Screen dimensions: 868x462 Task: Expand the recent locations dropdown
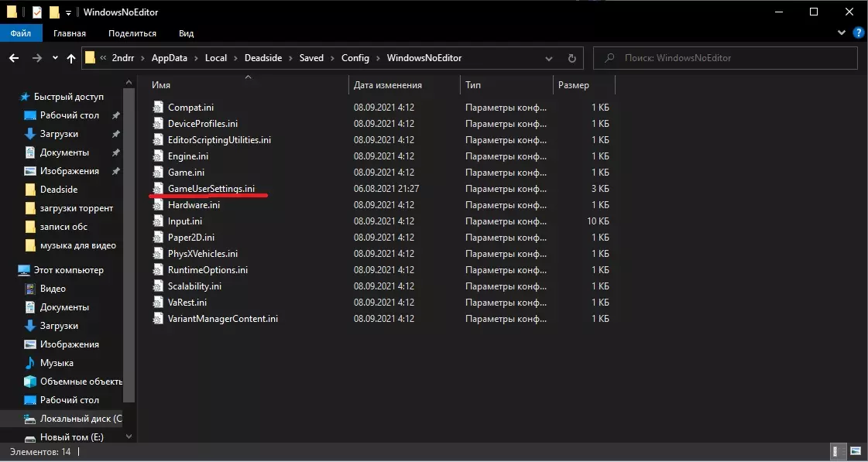click(55, 58)
